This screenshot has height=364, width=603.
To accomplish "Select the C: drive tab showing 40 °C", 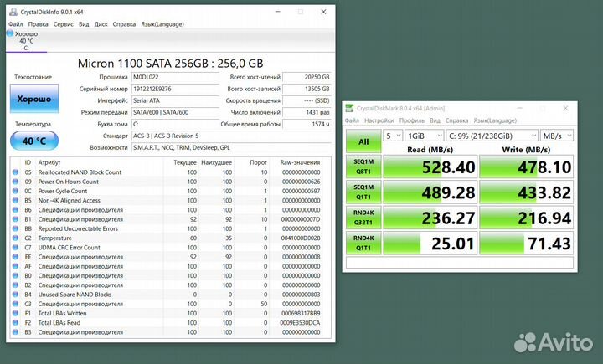I will coord(26,41).
